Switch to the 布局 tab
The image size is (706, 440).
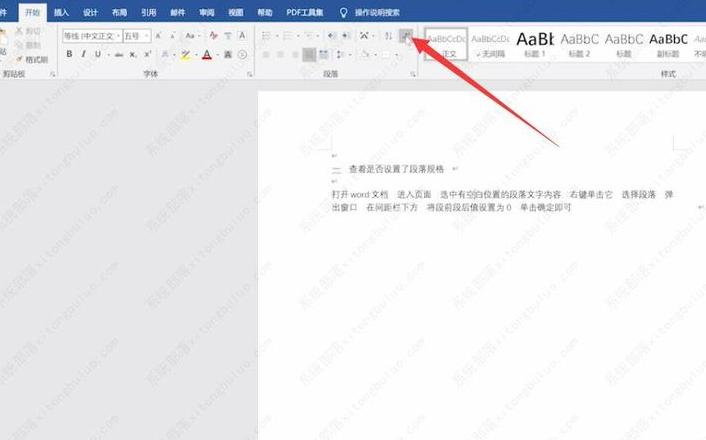click(119, 12)
